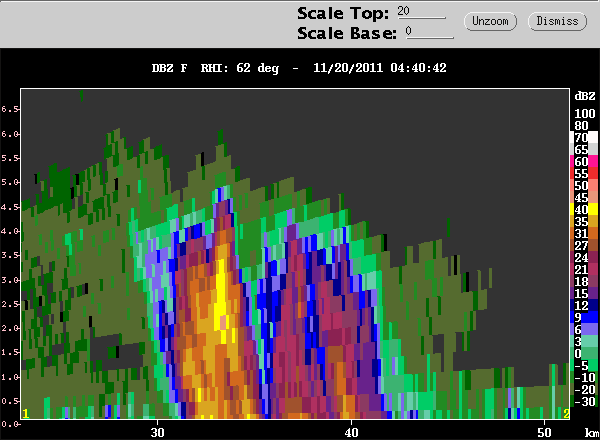Click the yellow endpoint marker 1

(x=26, y=414)
